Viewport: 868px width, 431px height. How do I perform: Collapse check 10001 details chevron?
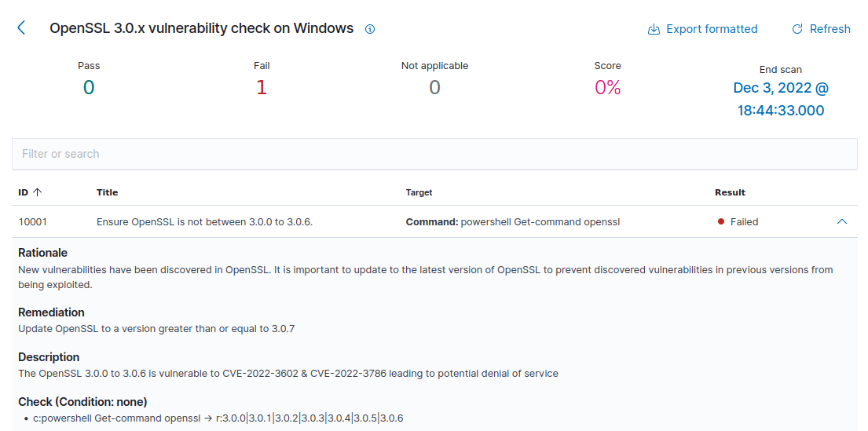click(842, 221)
